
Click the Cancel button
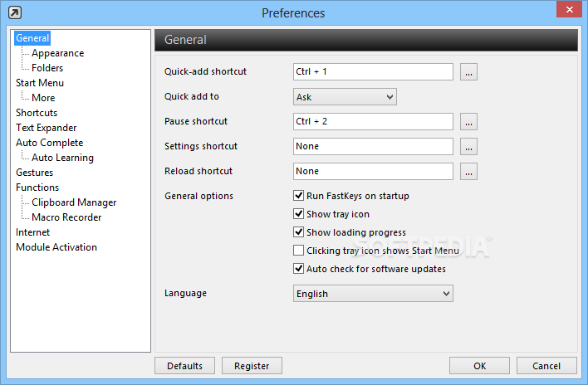click(x=546, y=366)
